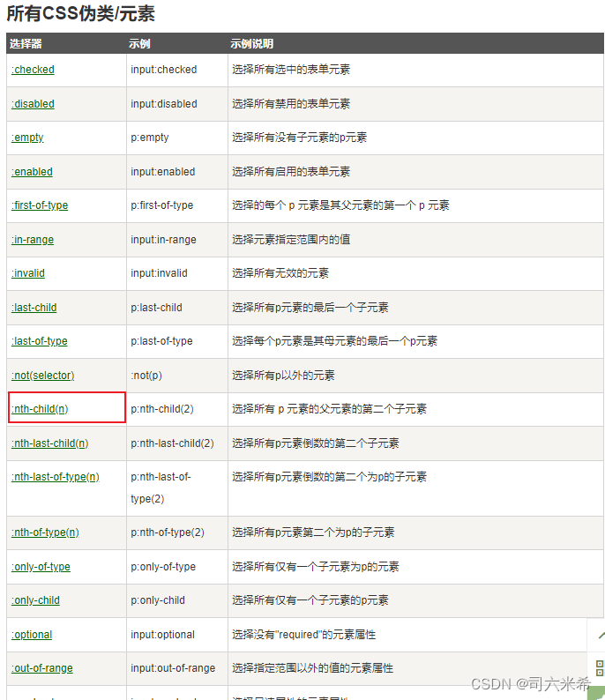Click description 选择所有p元素第二个为p的子元素
605x700 pixels.
pyautogui.click(x=313, y=532)
